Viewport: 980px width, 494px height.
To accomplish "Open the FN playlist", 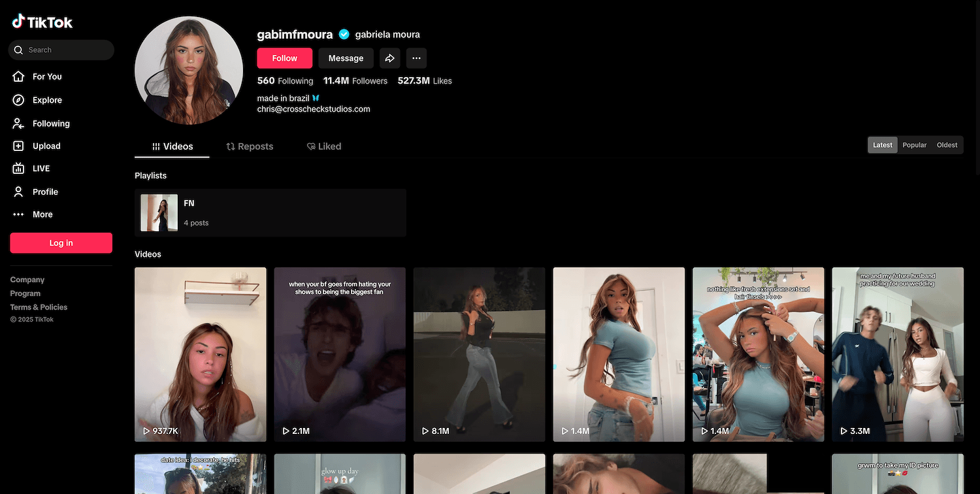I will (x=270, y=212).
